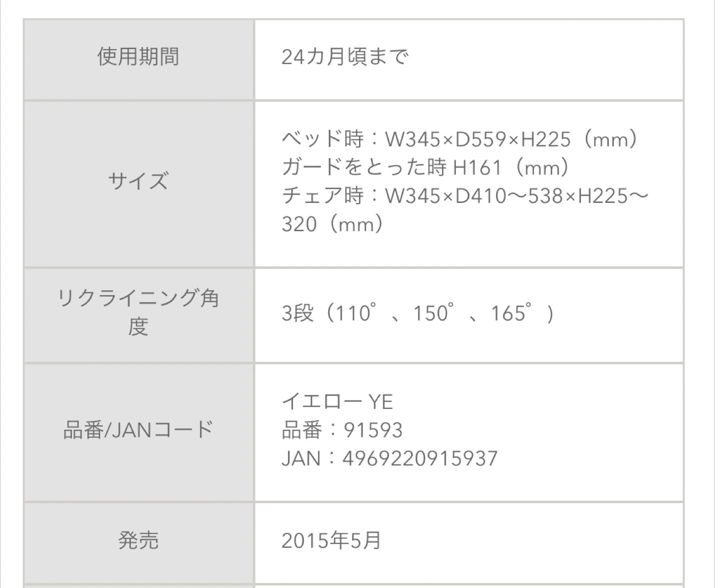This screenshot has height=588, width=715.
Task: Click the 3段 reclining steps text
Action: (297, 314)
